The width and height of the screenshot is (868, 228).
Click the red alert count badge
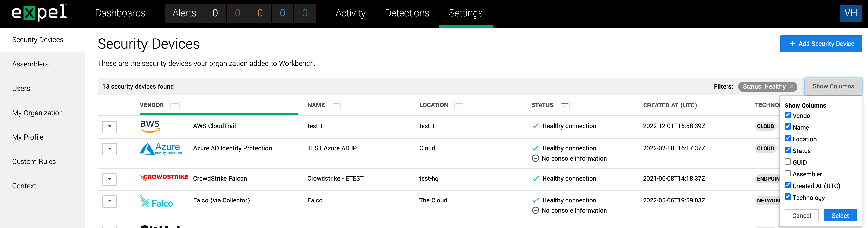click(238, 13)
